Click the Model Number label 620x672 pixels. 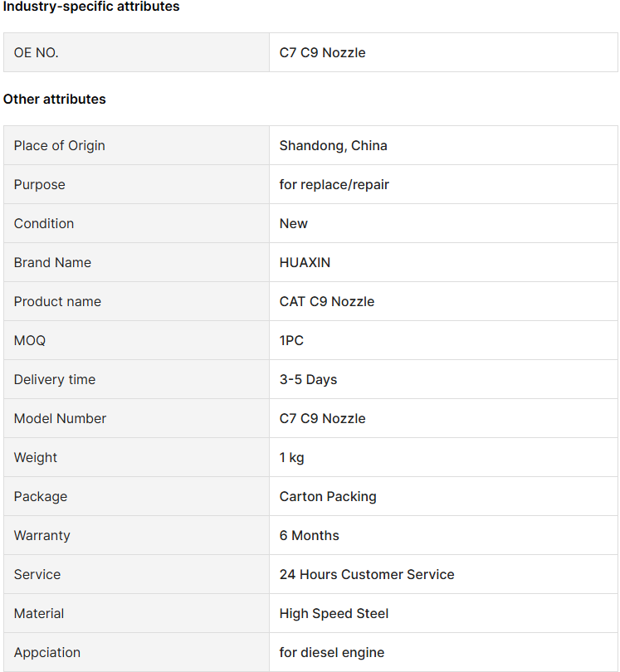(60, 419)
